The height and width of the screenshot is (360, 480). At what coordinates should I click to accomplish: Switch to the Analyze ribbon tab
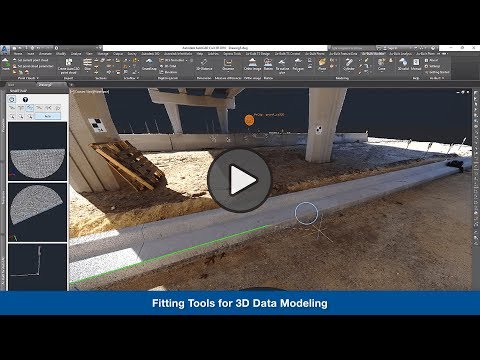click(76, 53)
